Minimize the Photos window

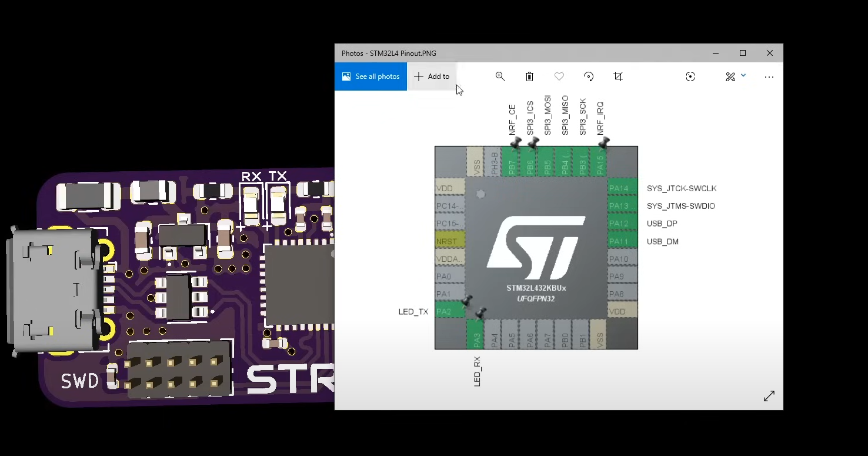[716, 53]
